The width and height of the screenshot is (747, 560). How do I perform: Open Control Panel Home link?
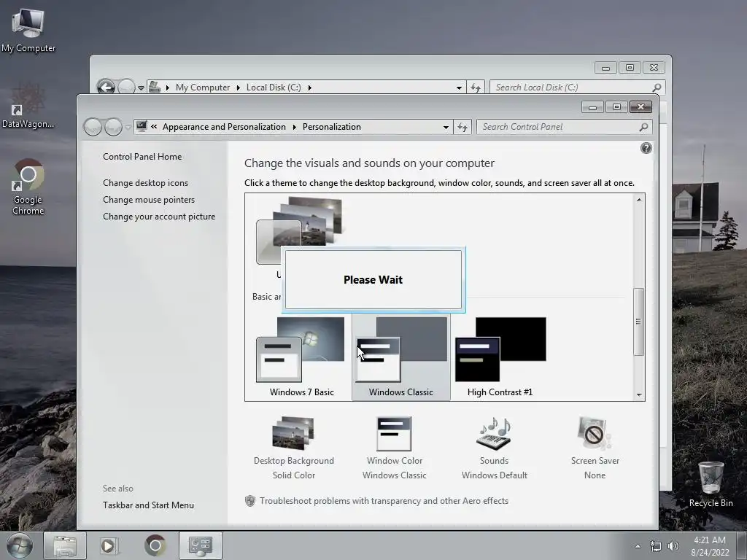pyautogui.click(x=142, y=157)
